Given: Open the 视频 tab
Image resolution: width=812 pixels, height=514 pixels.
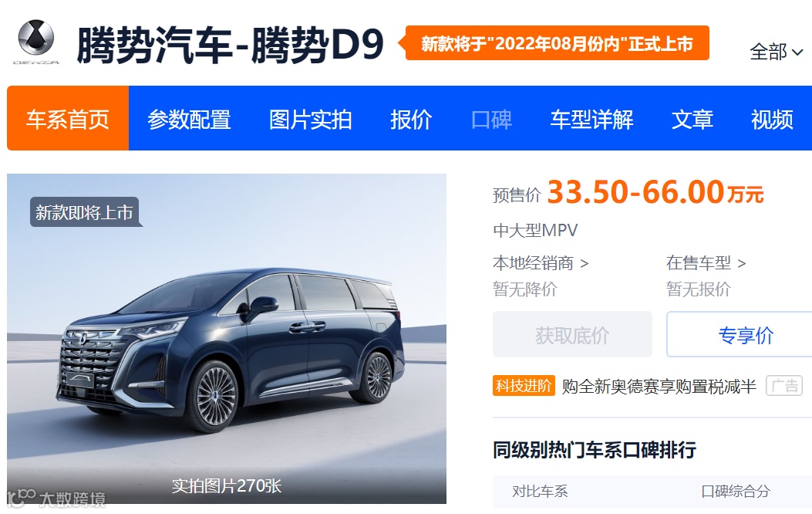Looking at the screenshot, I should click(772, 119).
